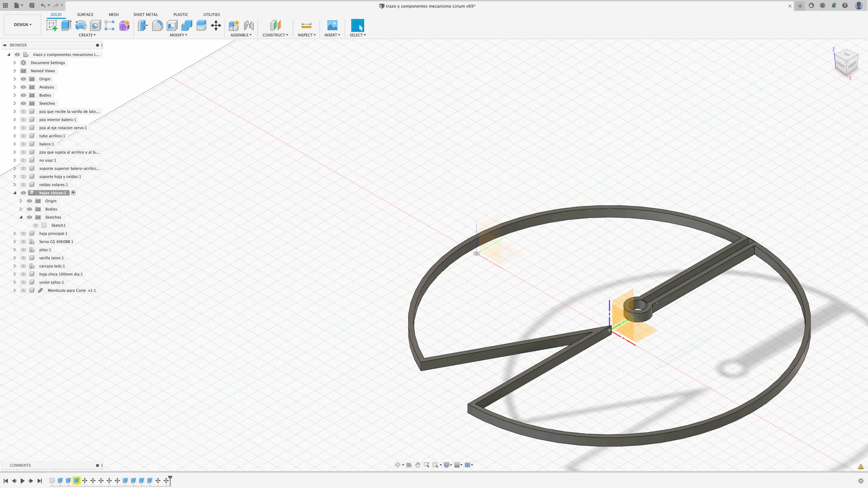This screenshot has width=868, height=488.
Task: Open the Measure tool under Inspect
Action: click(x=306, y=25)
